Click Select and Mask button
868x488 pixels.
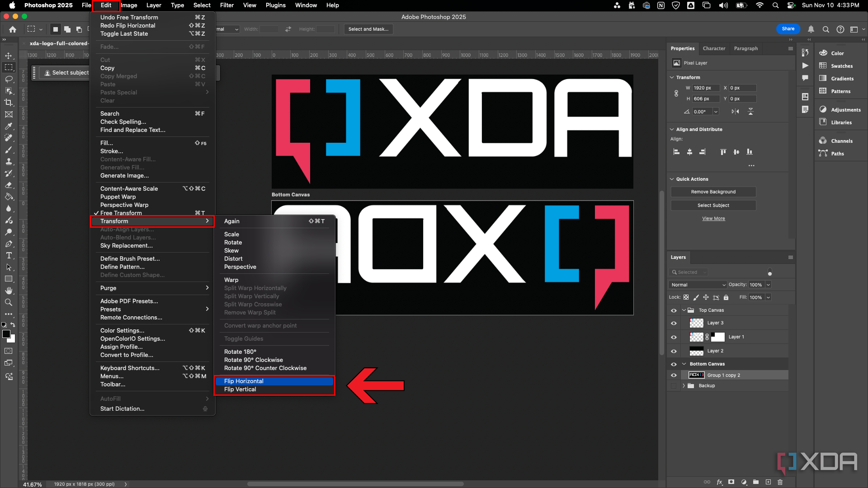click(368, 29)
